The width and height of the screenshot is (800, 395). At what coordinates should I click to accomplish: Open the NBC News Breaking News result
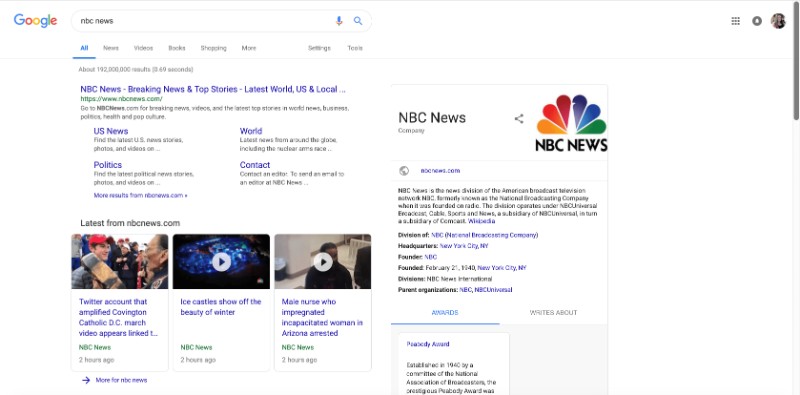click(213, 89)
